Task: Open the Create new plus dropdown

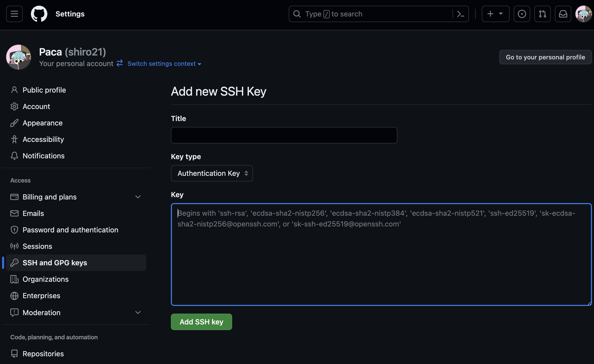Action: coord(495,14)
